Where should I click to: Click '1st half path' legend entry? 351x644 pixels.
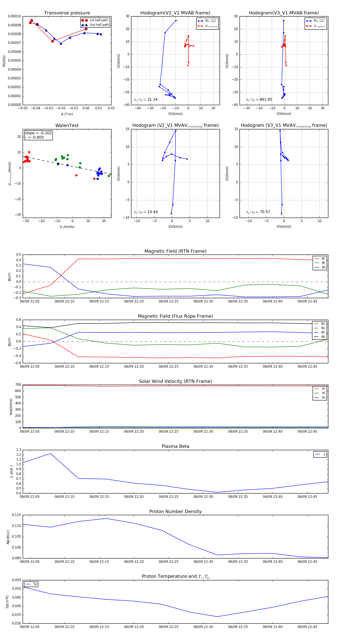95,20
